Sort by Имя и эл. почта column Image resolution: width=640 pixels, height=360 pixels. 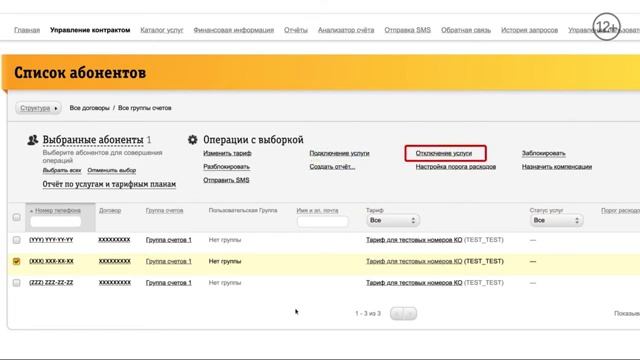coord(317,211)
